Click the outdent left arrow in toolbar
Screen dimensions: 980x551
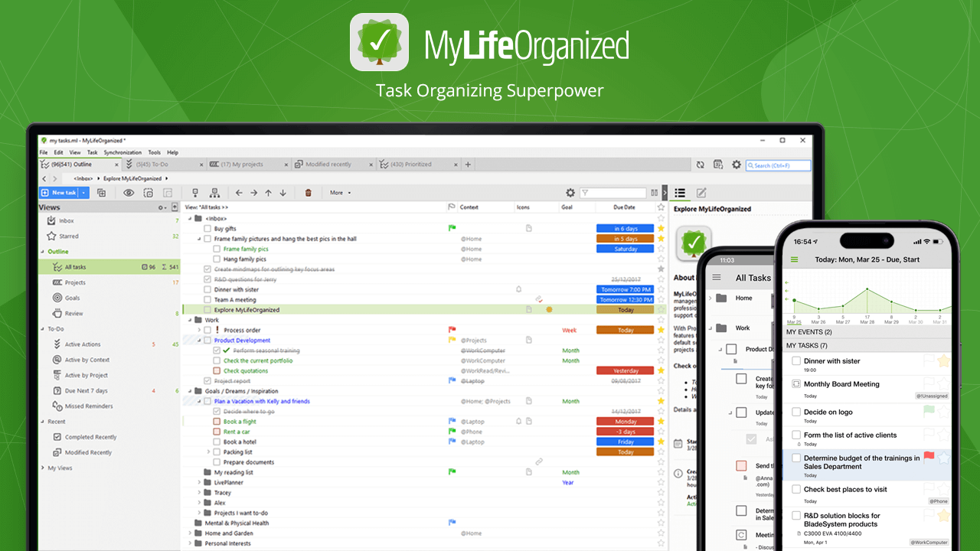(x=239, y=193)
